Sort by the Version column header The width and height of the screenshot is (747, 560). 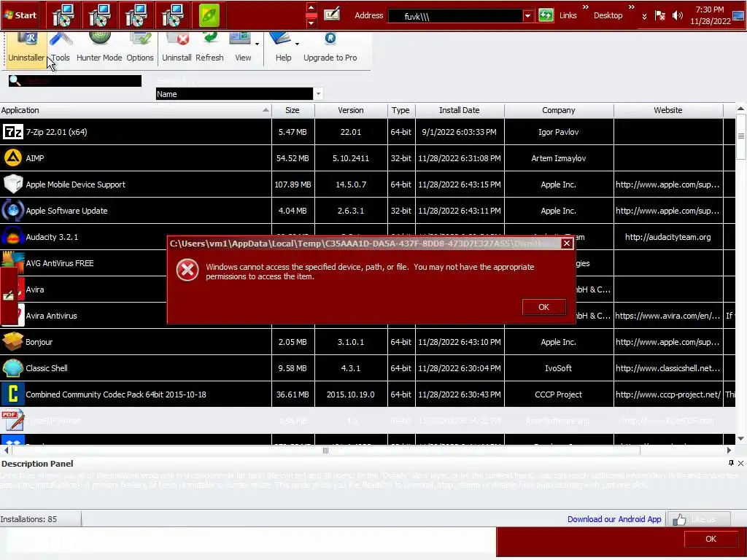point(351,110)
